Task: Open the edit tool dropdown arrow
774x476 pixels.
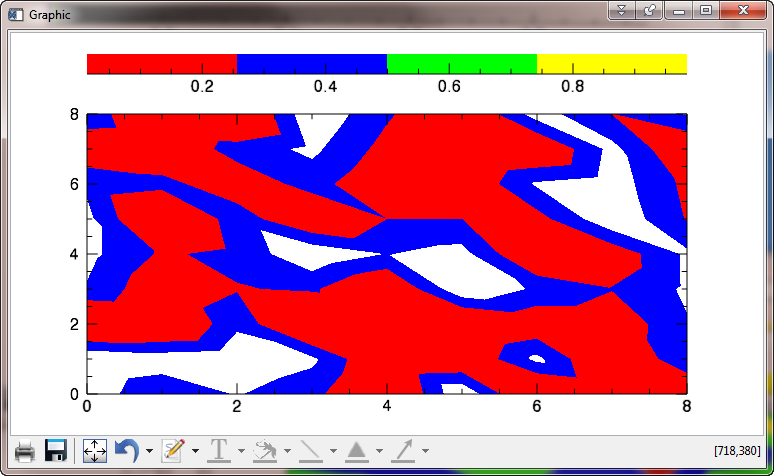Action: pos(195,452)
